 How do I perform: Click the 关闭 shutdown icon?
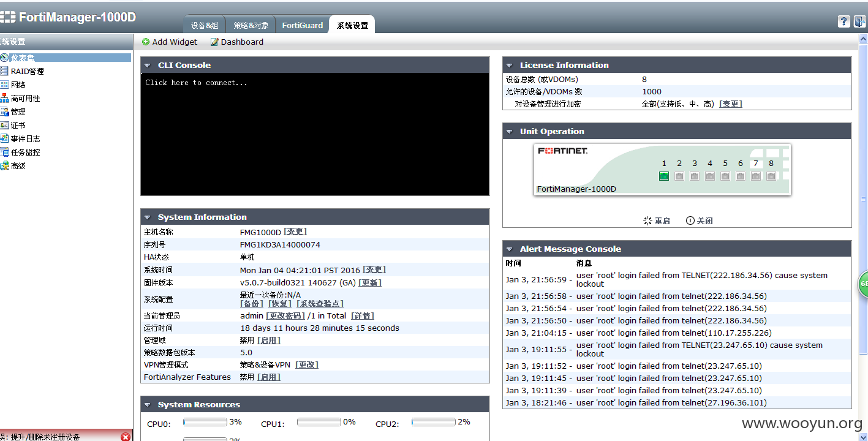point(690,221)
